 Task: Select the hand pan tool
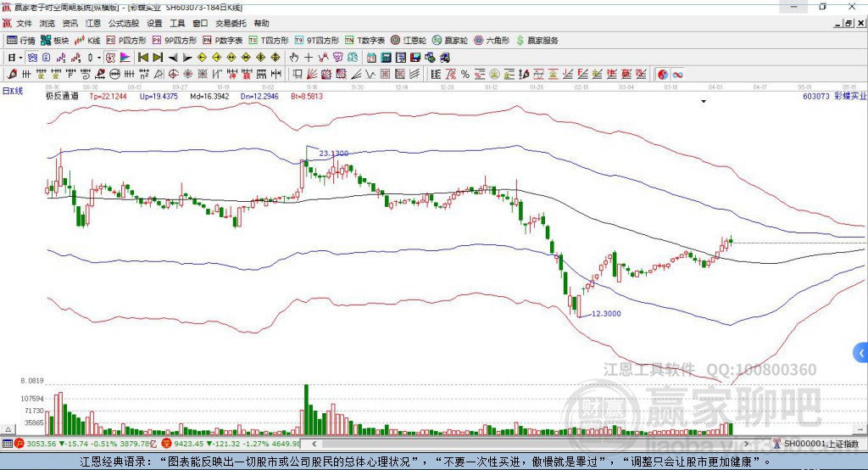pos(293,58)
